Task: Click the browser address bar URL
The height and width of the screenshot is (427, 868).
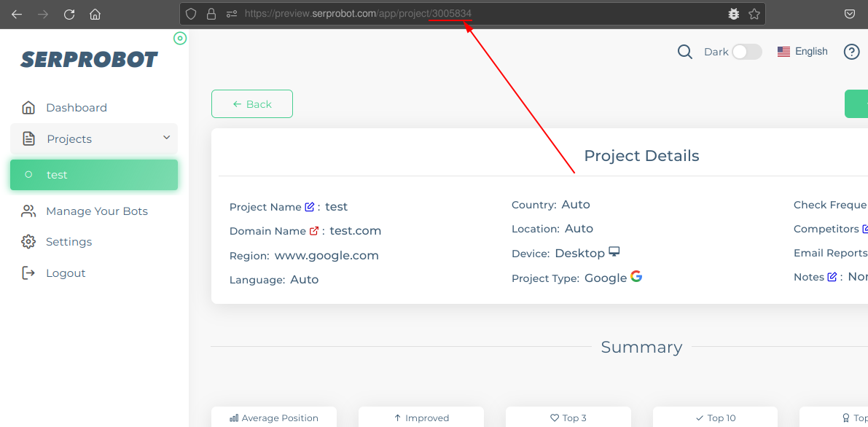Action: point(358,15)
